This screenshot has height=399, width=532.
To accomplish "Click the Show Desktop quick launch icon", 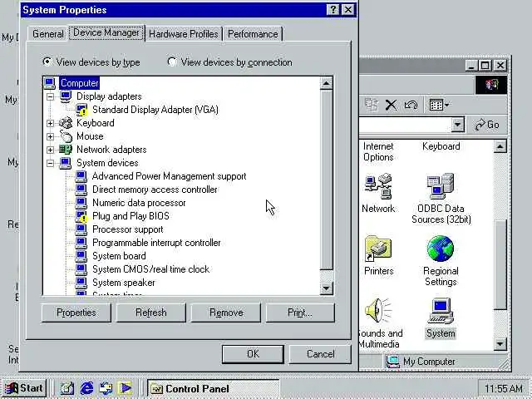I will tap(67, 388).
